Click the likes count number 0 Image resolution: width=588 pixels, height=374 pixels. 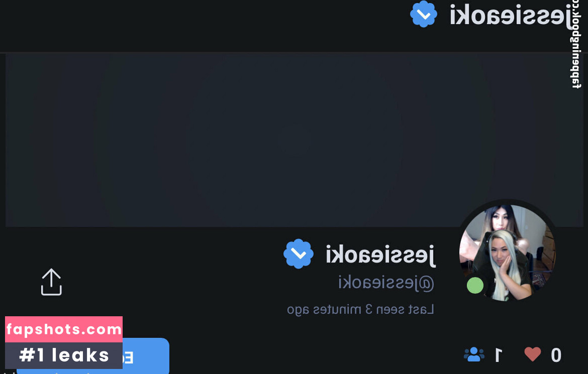click(x=556, y=355)
